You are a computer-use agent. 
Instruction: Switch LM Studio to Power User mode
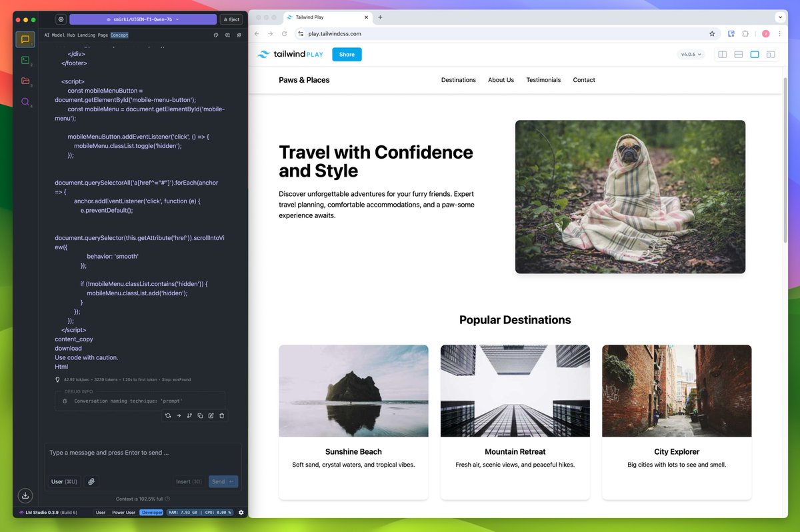pyautogui.click(x=123, y=513)
